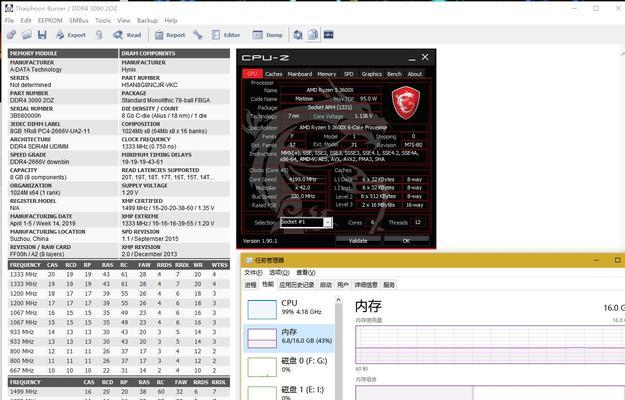Click the highlighted document page toolbar icon
The image size is (625, 400).
click(313, 35)
